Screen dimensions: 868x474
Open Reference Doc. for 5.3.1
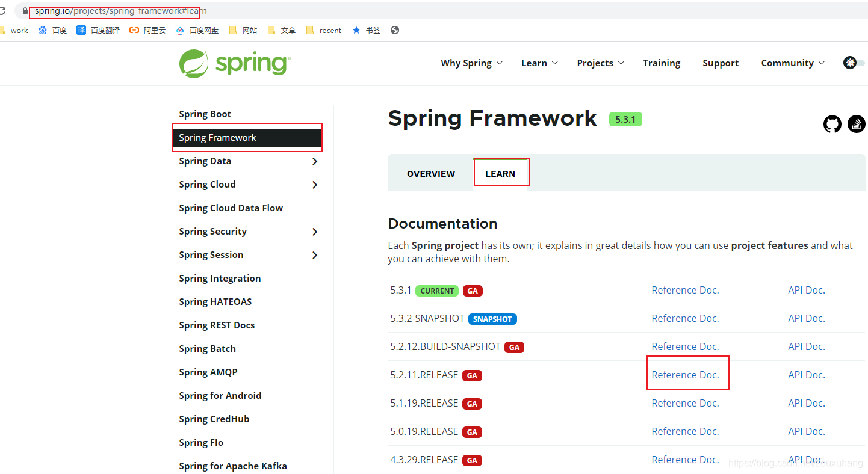coord(685,290)
